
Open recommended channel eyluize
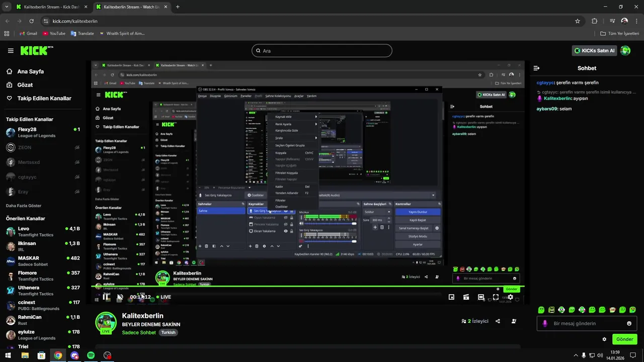point(43,335)
